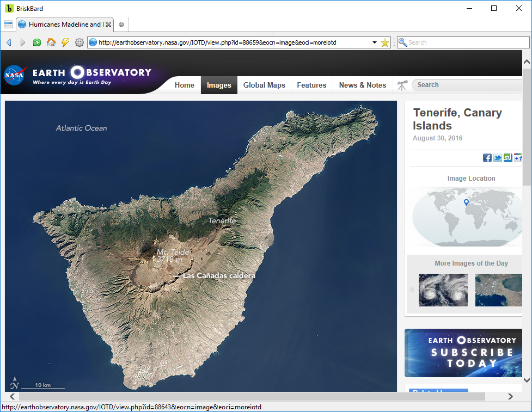This screenshot has width=532, height=412.
Task: Expand the address bar history dropdown
Action: coord(375,42)
